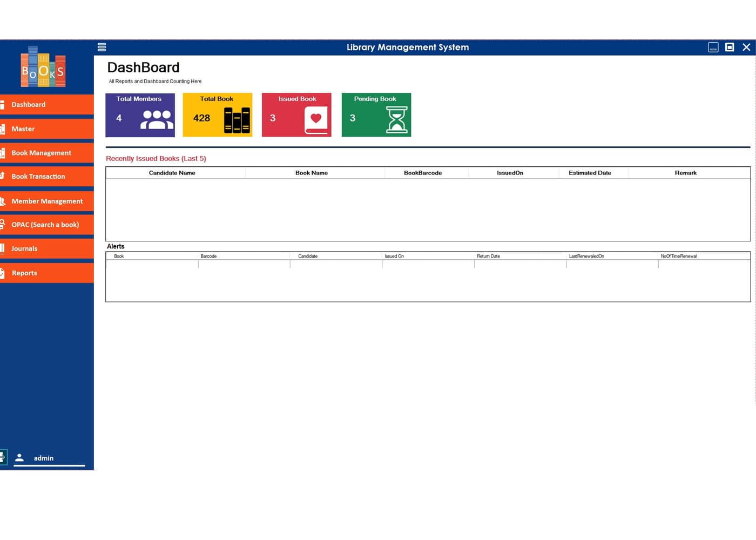Select Journals in the sidebar
Screen dimensions: 756x540
pos(47,249)
